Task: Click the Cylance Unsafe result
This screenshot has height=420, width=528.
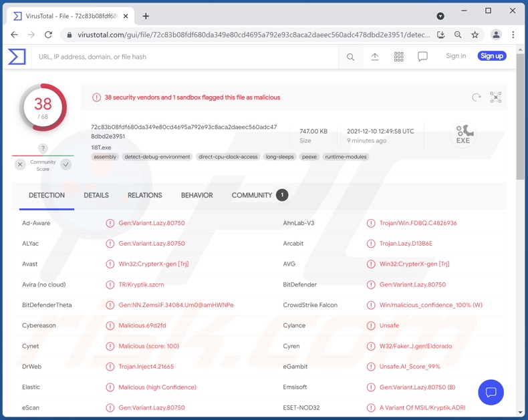Action: pos(389,326)
